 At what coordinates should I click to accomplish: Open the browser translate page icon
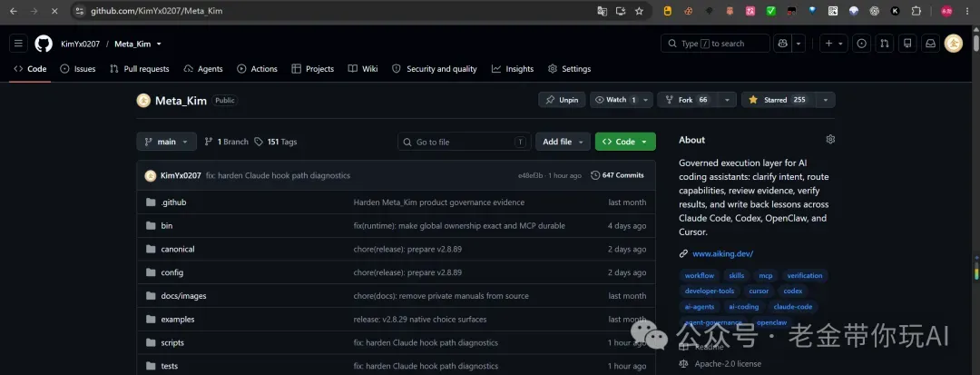(602, 11)
